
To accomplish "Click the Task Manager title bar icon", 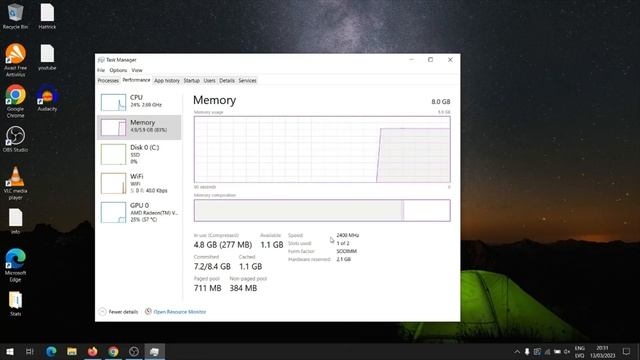I will (x=101, y=60).
